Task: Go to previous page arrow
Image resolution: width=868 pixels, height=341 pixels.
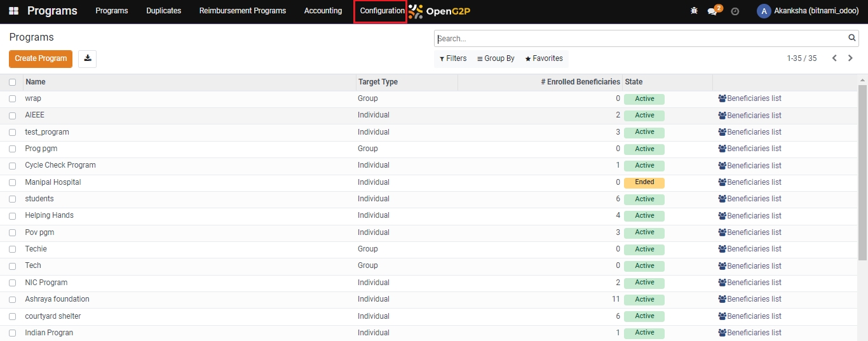Action: (x=834, y=58)
